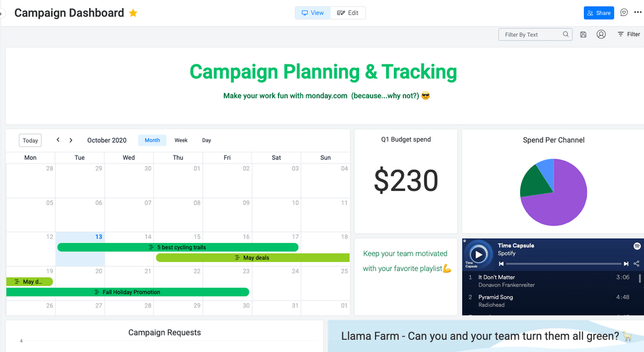Go to the previous month with left chevron
Image resolution: width=644 pixels, height=352 pixels.
(58, 140)
